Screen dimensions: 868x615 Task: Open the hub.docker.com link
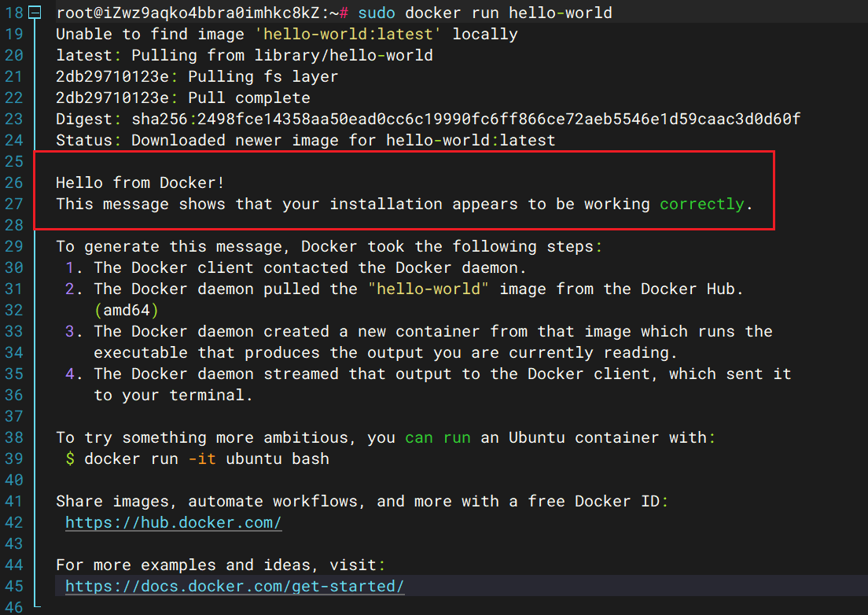tap(173, 522)
